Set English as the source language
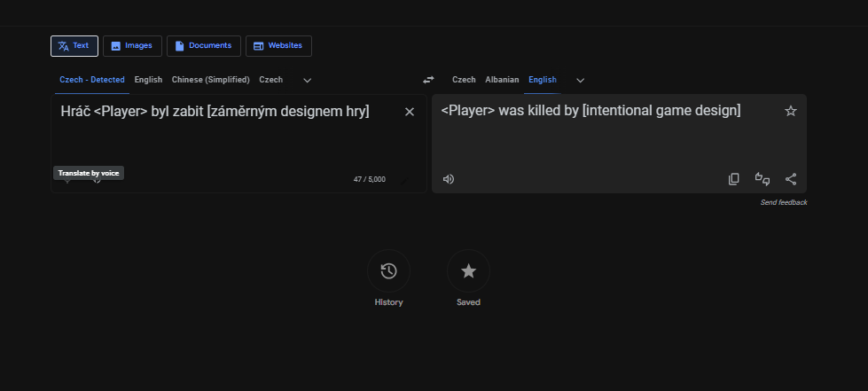The height and width of the screenshot is (391, 868). 148,80
